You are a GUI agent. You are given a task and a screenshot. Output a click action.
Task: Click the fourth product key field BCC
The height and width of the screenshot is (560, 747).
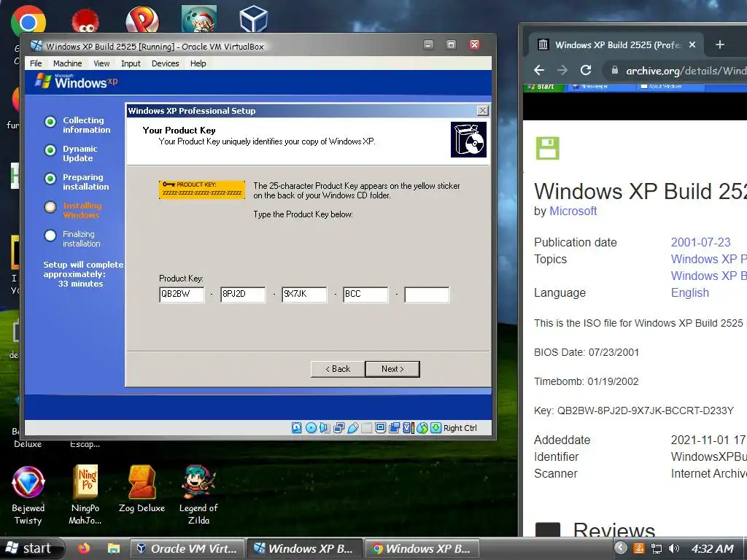(366, 295)
